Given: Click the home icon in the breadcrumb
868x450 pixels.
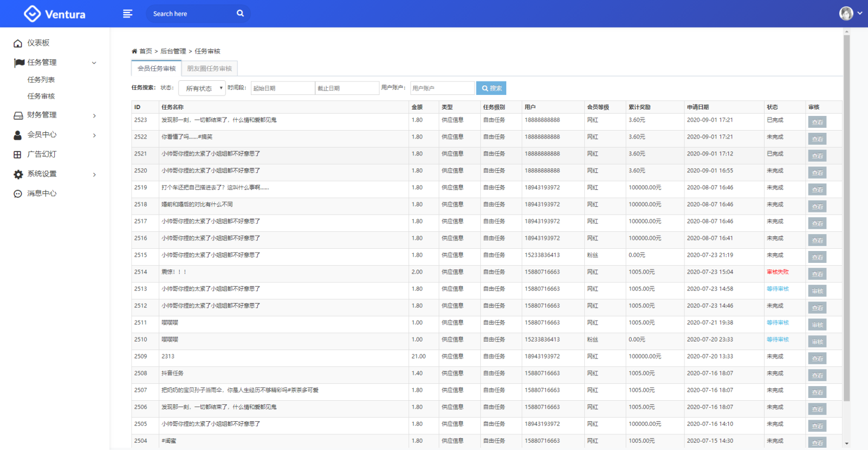Looking at the screenshot, I should point(133,51).
